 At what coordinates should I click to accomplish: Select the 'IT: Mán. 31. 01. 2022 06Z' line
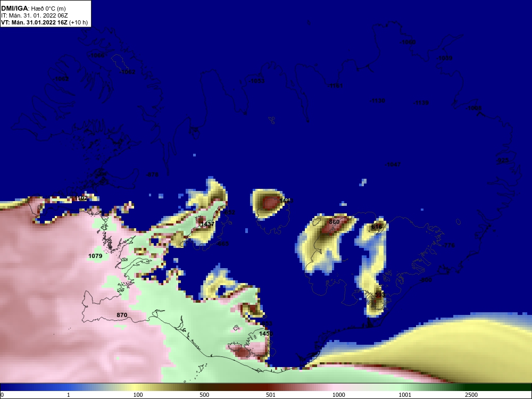point(34,15)
